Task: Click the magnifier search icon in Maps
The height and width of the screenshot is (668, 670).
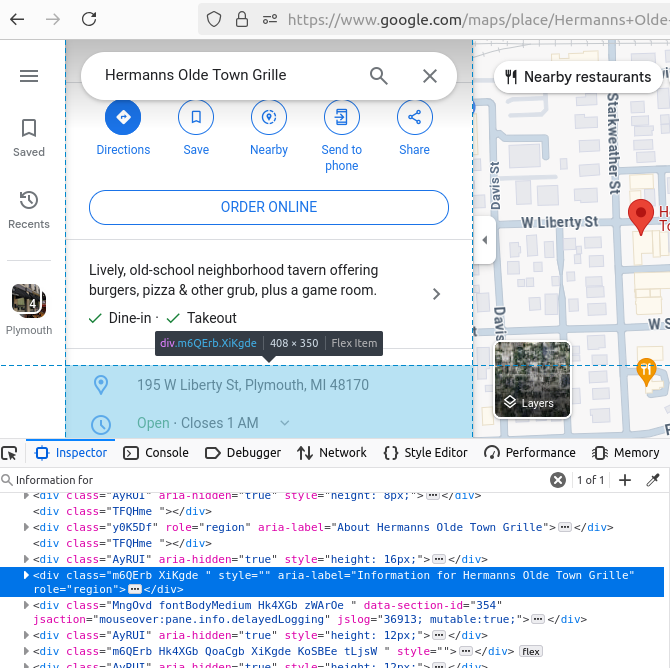Action: 379,76
